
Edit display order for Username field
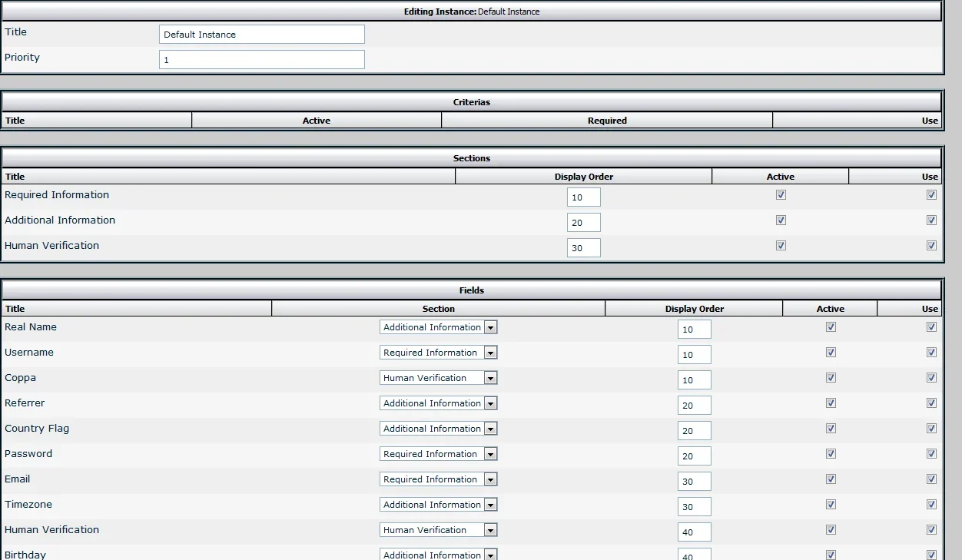click(x=695, y=355)
